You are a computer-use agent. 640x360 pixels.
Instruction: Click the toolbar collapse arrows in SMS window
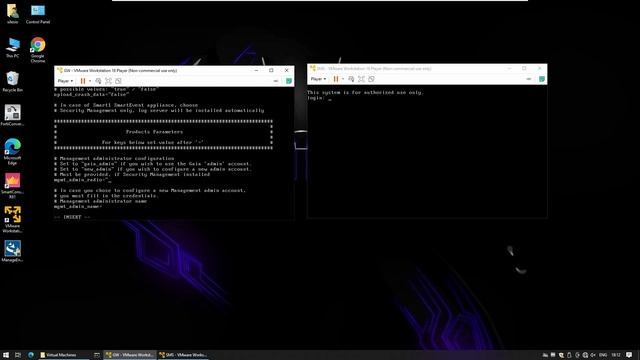(x=529, y=79)
